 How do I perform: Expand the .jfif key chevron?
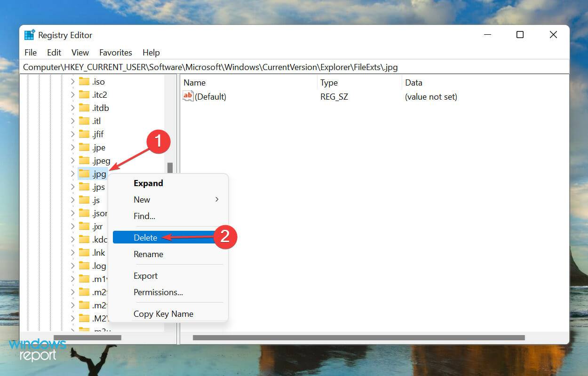click(x=73, y=134)
